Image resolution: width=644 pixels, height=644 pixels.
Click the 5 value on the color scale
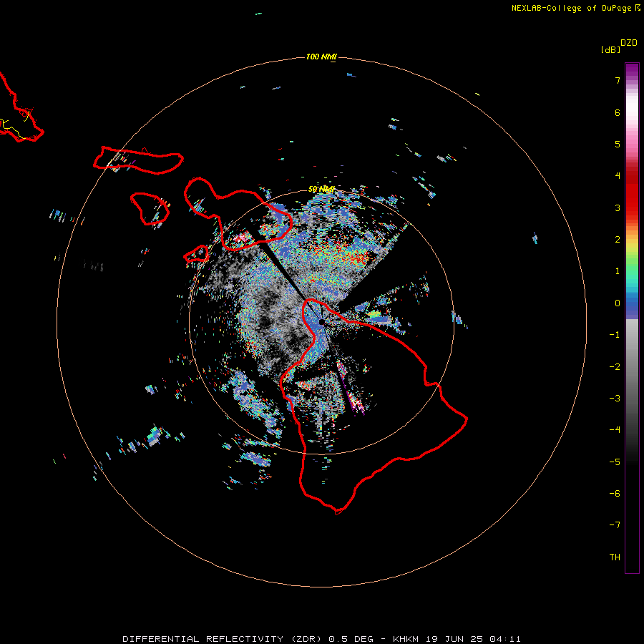pos(618,144)
